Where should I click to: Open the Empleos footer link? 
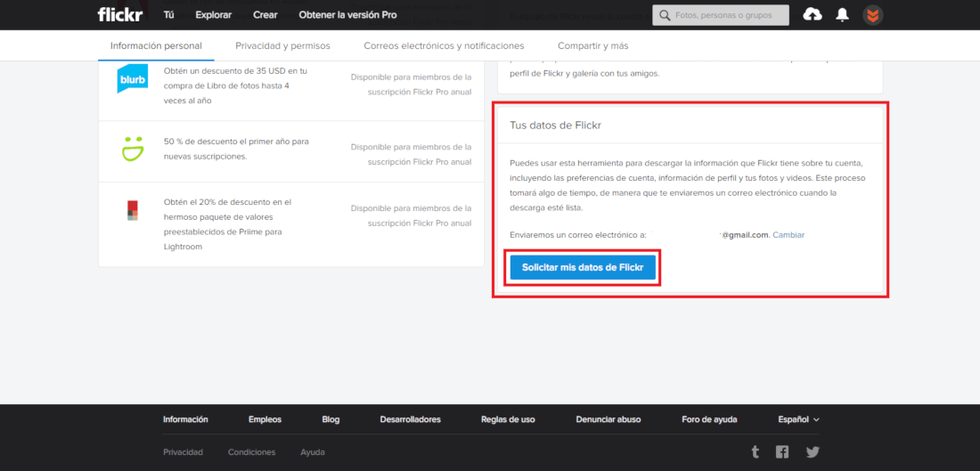pyautogui.click(x=265, y=419)
